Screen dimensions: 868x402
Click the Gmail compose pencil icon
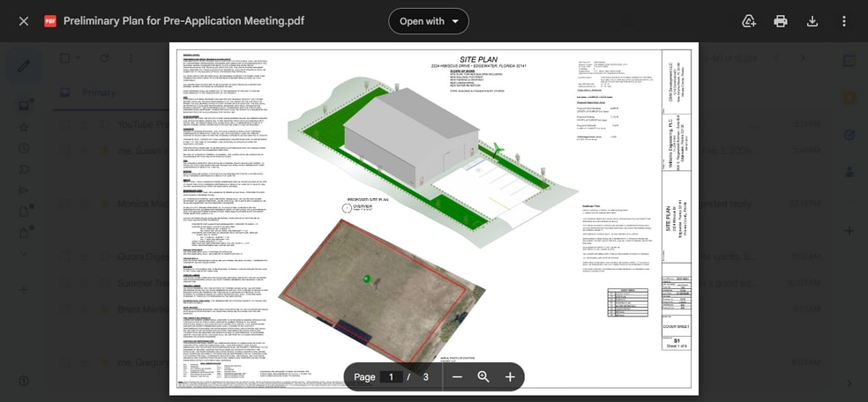point(24,65)
